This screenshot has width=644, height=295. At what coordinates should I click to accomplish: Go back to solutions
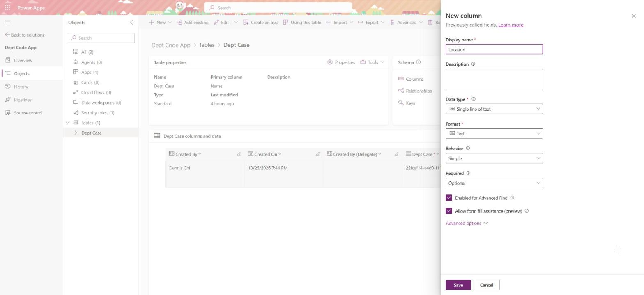[25, 35]
